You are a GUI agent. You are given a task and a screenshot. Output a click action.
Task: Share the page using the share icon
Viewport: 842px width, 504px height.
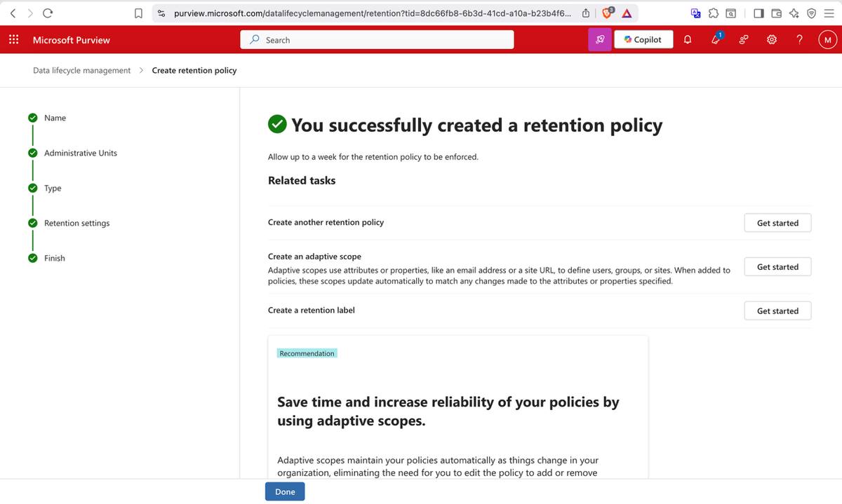tap(586, 13)
